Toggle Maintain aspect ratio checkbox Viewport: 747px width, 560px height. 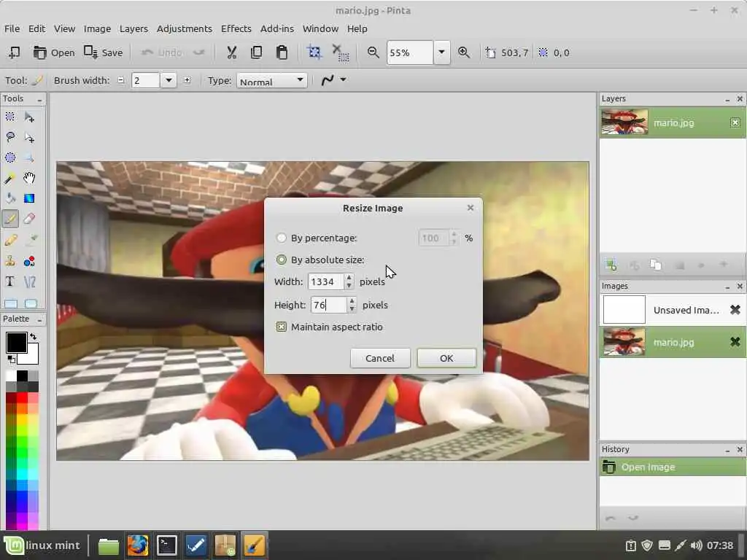(x=281, y=327)
